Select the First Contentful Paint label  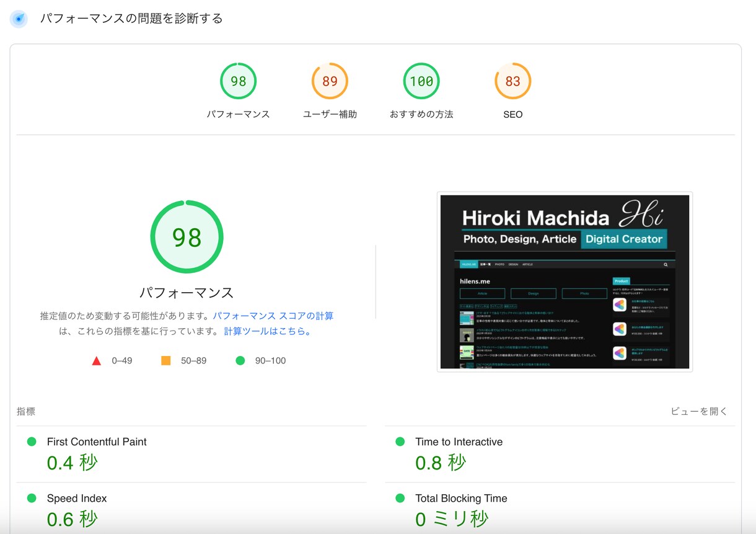click(x=97, y=442)
